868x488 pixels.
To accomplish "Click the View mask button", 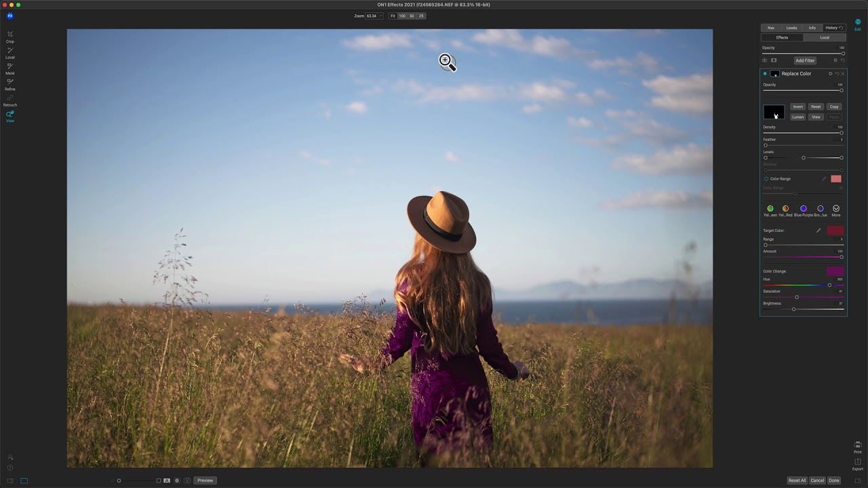I will (x=816, y=117).
